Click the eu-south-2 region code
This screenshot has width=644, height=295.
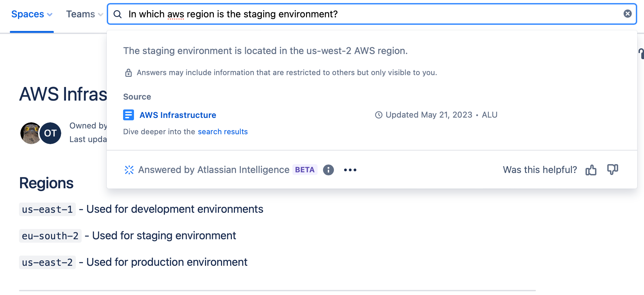(50, 236)
